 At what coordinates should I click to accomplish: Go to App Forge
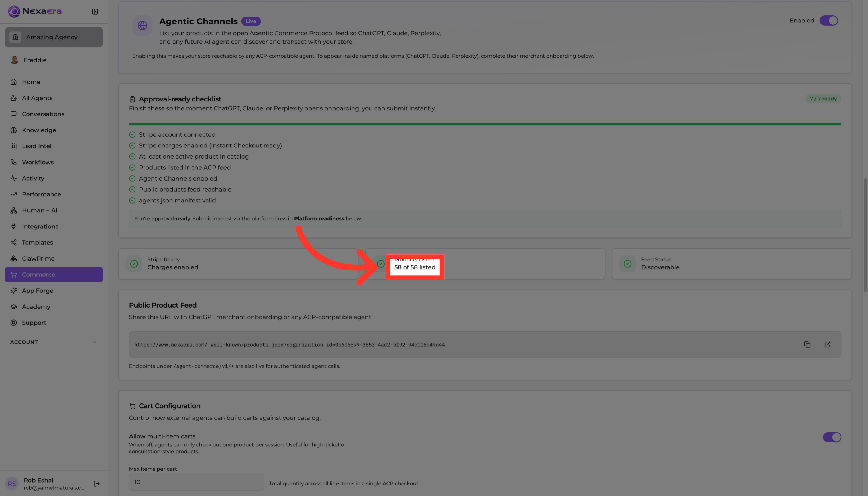pos(54,291)
